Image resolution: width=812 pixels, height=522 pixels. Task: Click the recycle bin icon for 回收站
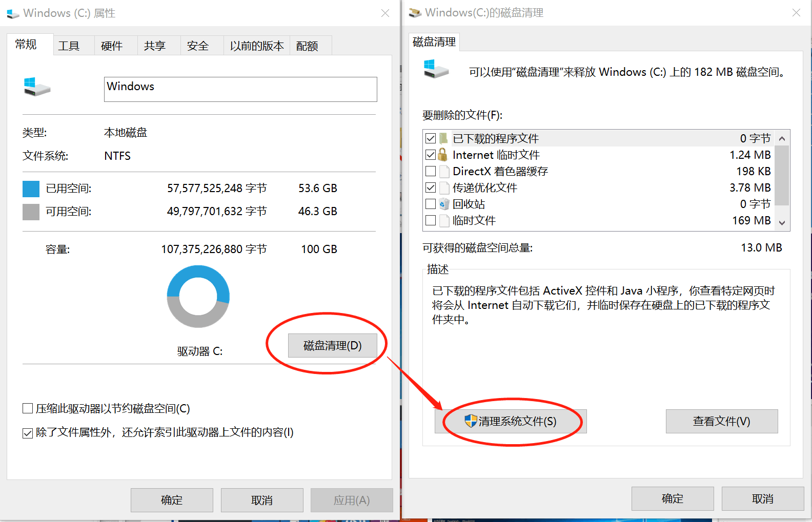tap(444, 204)
